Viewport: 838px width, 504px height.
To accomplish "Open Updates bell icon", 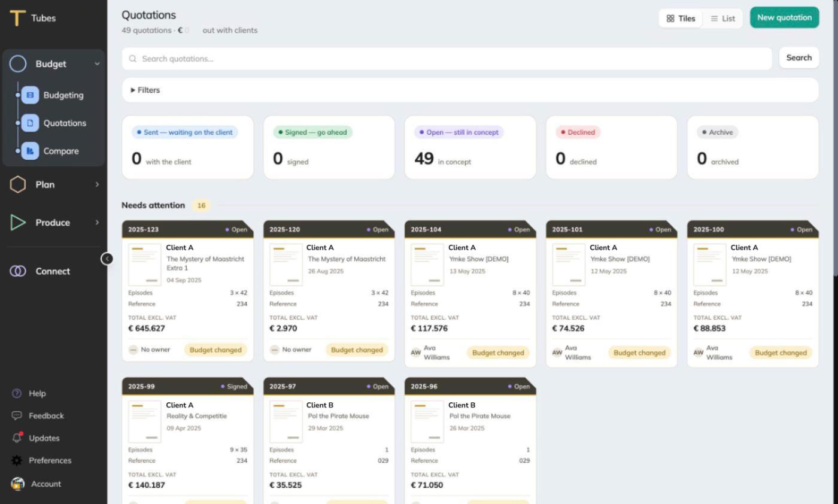I will pyautogui.click(x=17, y=438).
